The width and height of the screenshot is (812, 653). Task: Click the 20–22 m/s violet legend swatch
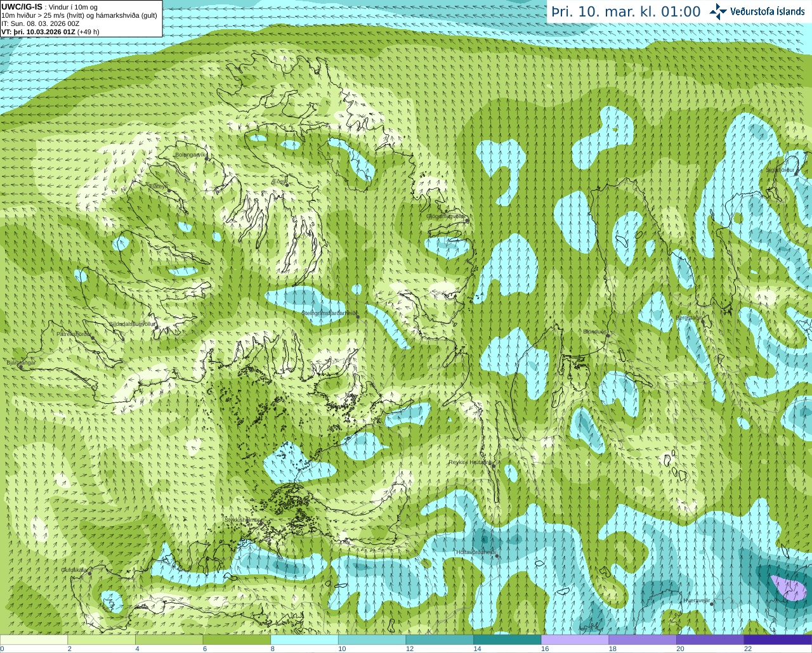click(710, 640)
